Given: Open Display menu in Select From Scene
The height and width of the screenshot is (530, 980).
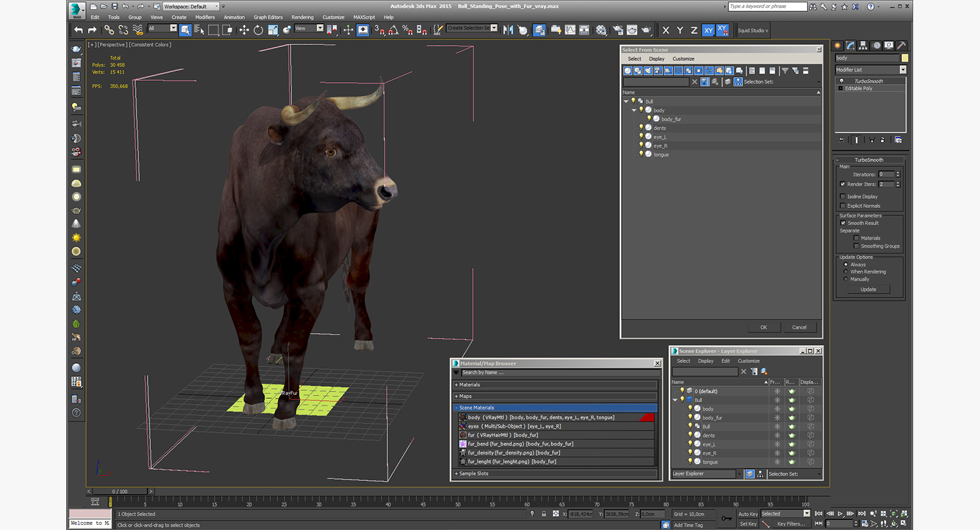Looking at the screenshot, I should tap(657, 59).
